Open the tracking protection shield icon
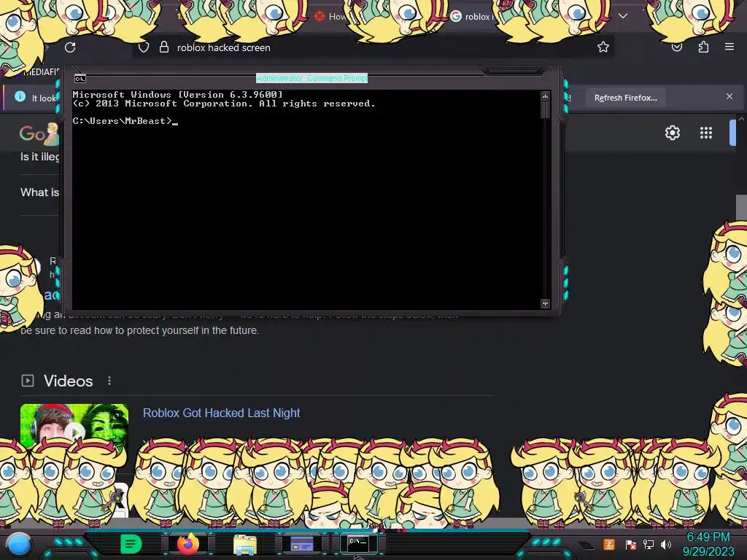This screenshot has height=560, width=747. click(x=144, y=47)
